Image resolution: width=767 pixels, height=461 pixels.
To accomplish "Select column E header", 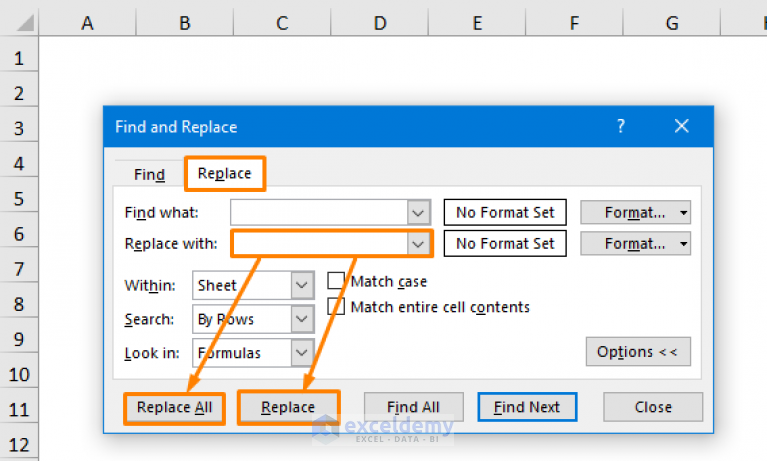I will coord(477,23).
